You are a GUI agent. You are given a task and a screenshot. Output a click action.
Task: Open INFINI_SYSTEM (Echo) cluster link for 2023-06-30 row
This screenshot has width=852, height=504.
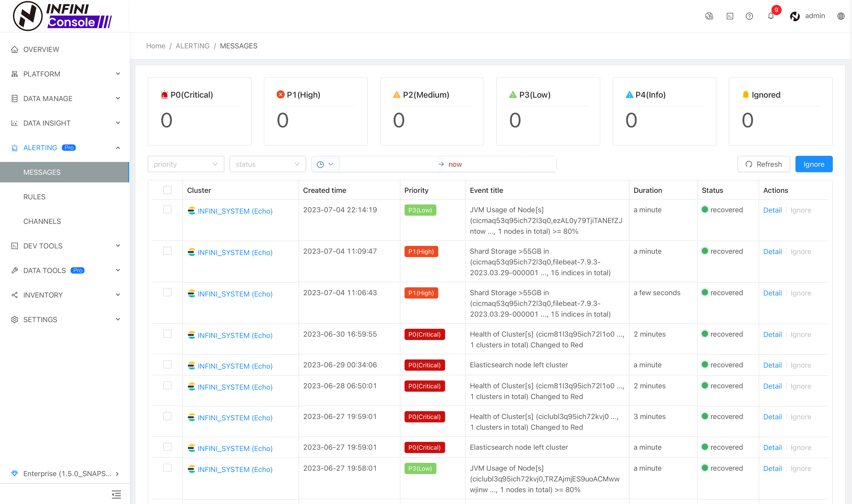(235, 336)
